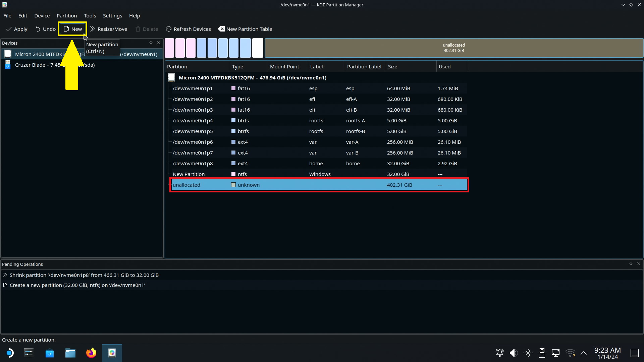Click the Apply checkmark toolbar button

pyautogui.click(x=17, y=29)
